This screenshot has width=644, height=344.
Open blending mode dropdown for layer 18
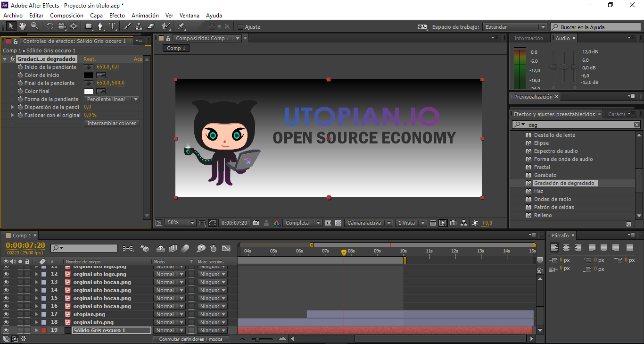(x=169, y=322)
